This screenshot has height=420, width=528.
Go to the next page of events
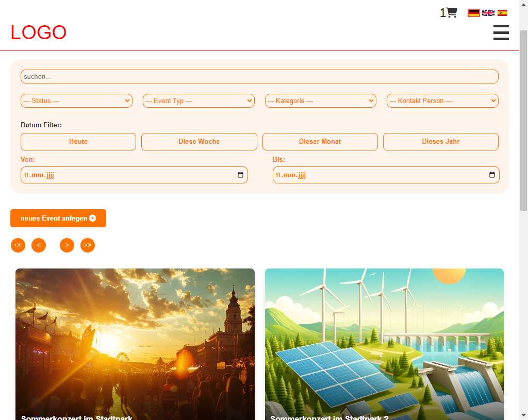(67, 245)
